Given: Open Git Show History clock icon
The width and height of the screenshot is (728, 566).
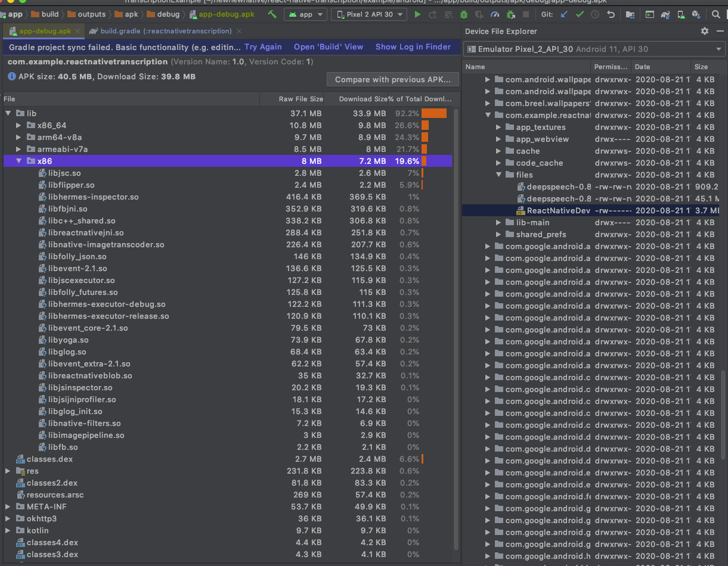Looking at the screenshot, I should tap(595, 14).
